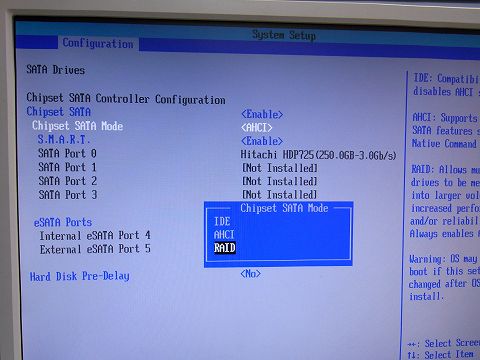Click the Select Item key hint
Viewport: 480px width, 360px height.
pos(441,355)
